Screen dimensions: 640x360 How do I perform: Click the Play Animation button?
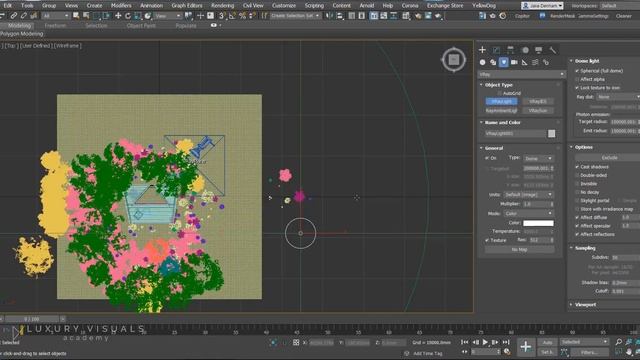[485, 342]
